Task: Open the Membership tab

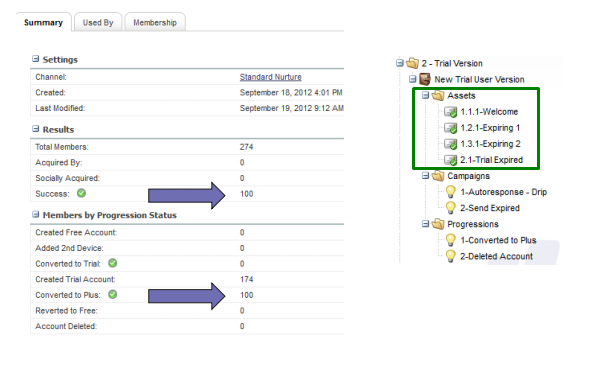Action: [x=155, y=23]
